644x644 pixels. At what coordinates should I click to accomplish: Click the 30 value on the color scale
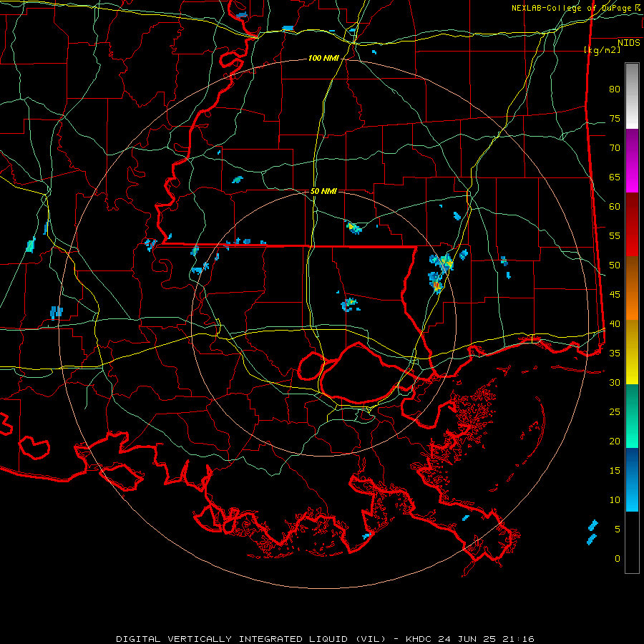pos(615,383)
